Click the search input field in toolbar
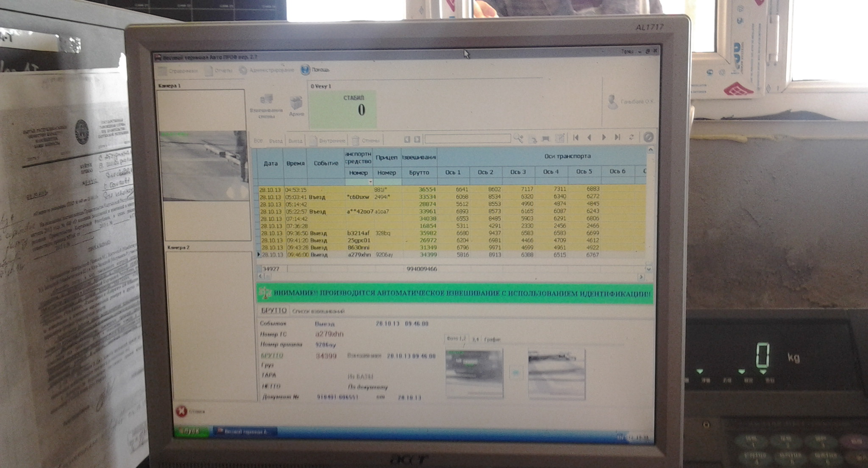868x468 pixels. pos(467,139)
